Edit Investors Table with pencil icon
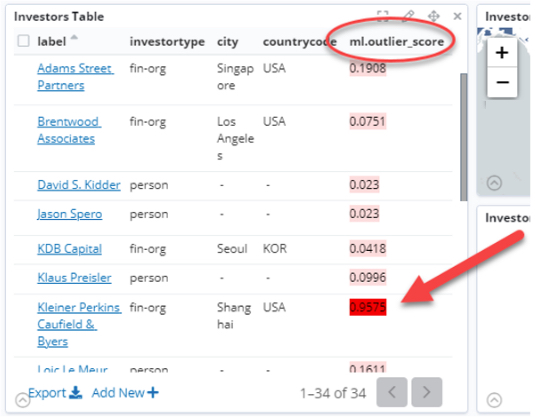The height and width of the screenshot is (419, 536). (408, 16)
